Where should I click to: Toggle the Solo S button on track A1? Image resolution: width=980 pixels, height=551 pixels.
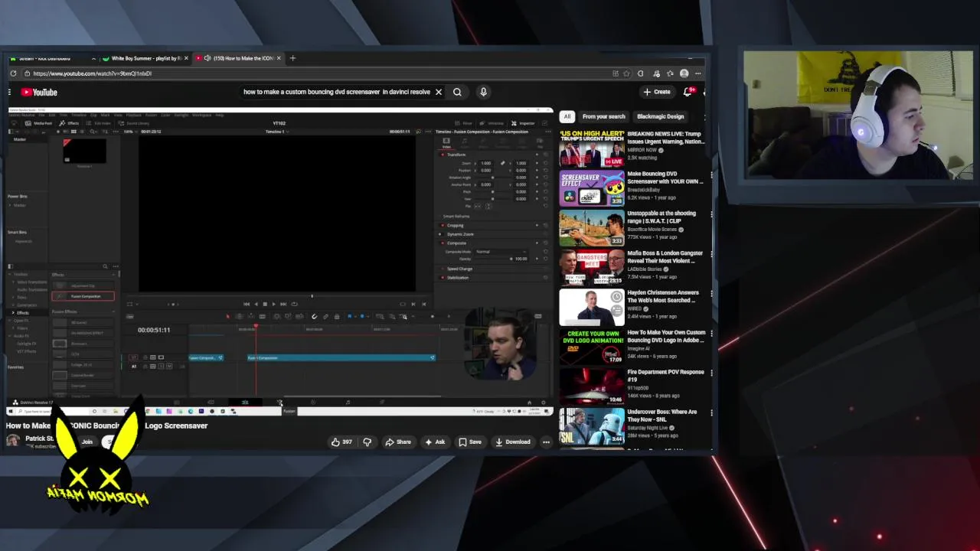(160, 367)
